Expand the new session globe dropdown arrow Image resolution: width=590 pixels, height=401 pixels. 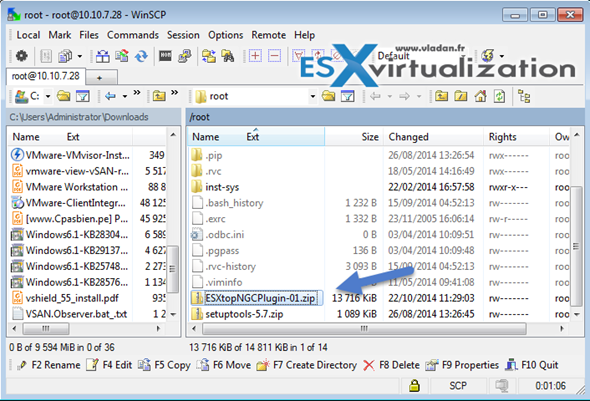502,56
